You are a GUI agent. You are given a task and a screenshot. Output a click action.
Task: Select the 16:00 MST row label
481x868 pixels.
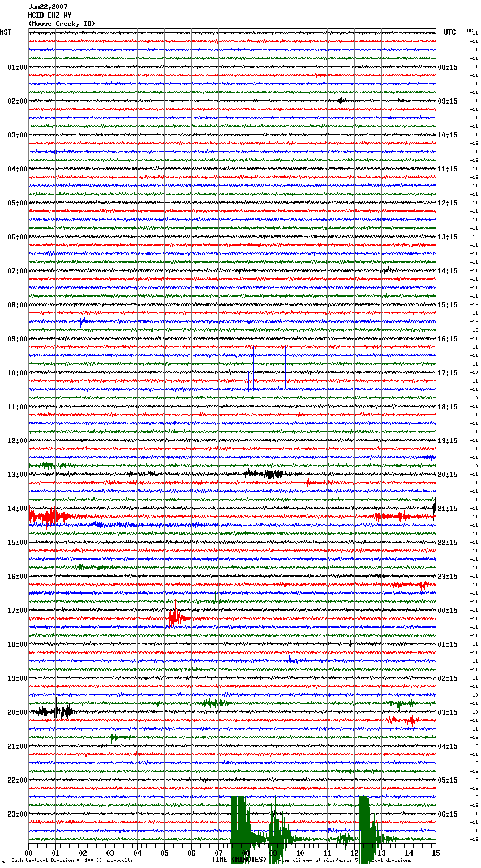18,577
